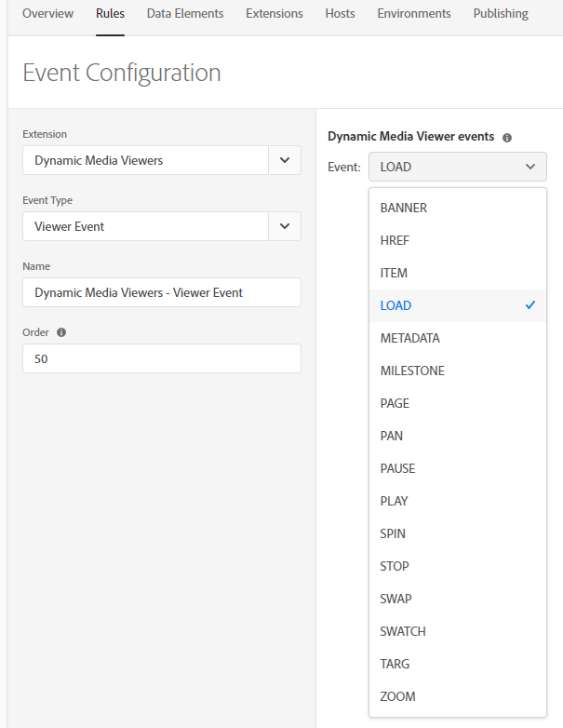The image size is (563, 728).
Task: Select the ZOOM event option
Action: tap(397, 696)
